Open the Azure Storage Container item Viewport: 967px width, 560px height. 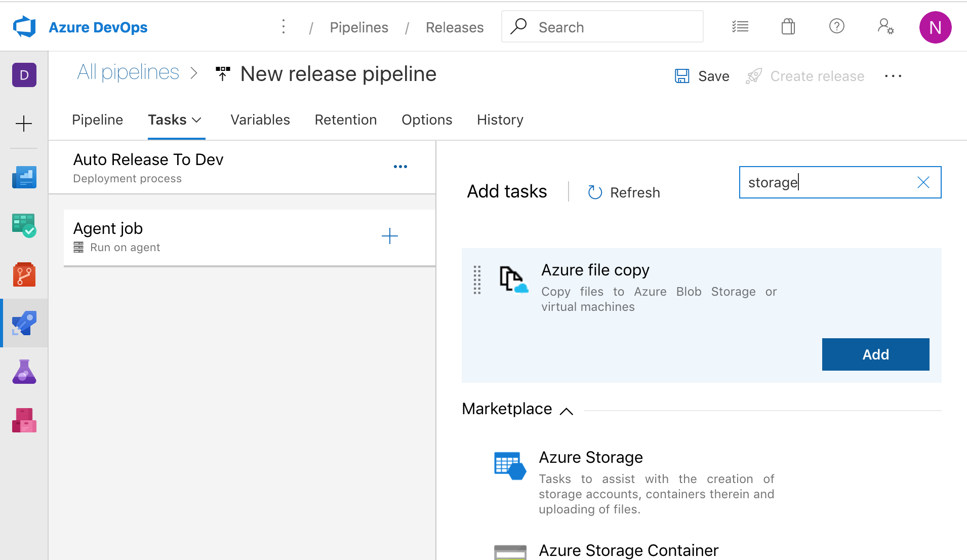pyautogui.click(x=628, y=550)
